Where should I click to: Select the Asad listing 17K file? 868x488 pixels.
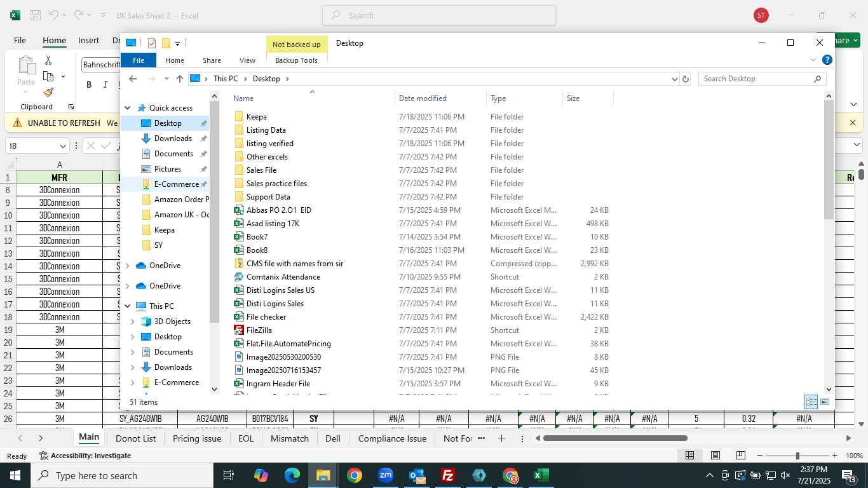point(273,224)
